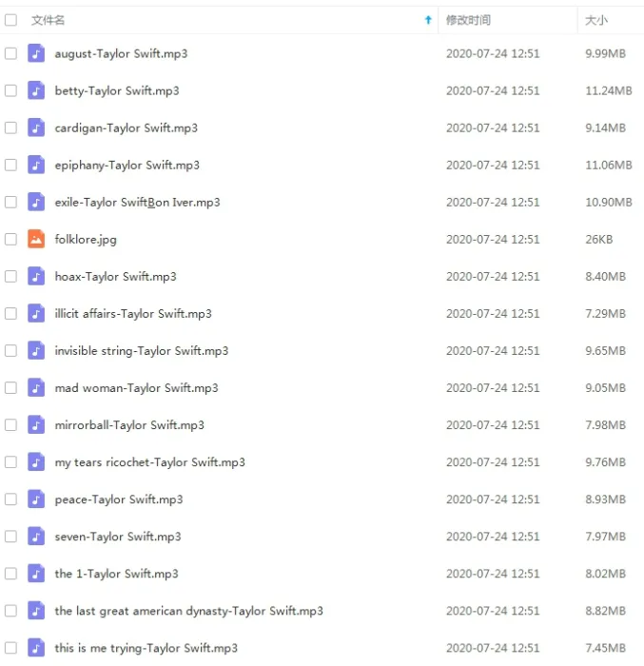Click the music icon for mad woman-Taylor Swift.mp3
644x666 pixels.
(36, 388)
